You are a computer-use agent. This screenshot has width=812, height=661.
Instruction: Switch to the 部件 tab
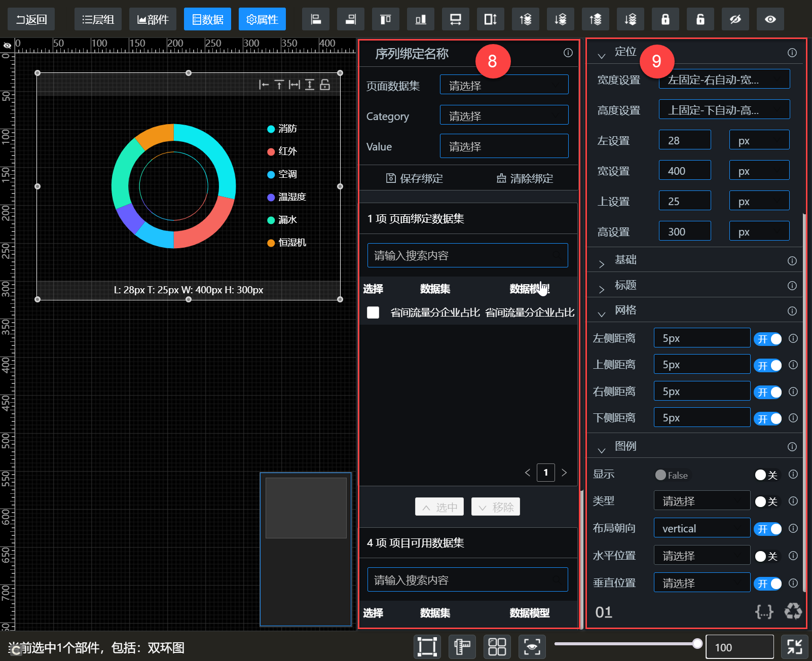153,19
